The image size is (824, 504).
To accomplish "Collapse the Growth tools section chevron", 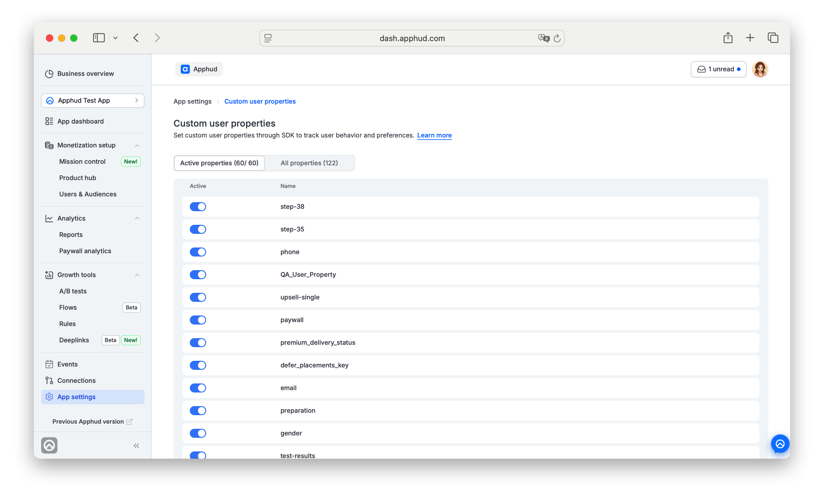I will (x=137, y=275).
